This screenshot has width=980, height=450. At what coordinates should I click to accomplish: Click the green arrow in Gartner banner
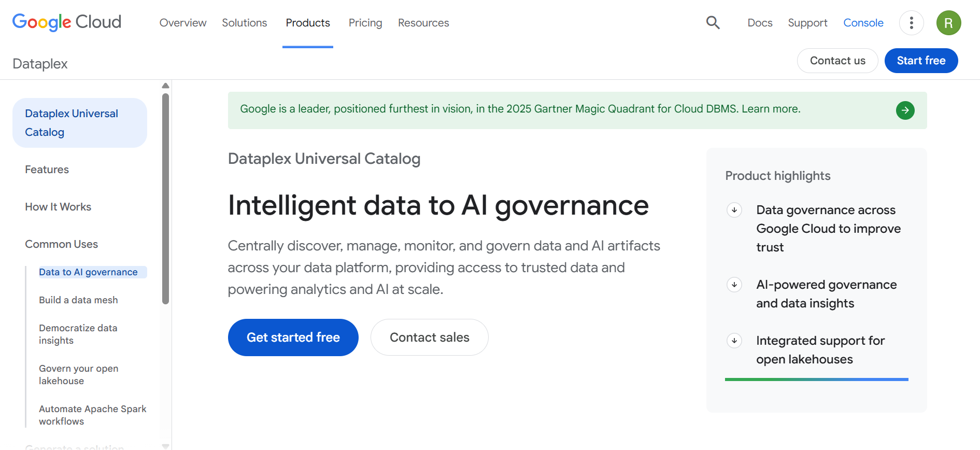pos(905,110)
